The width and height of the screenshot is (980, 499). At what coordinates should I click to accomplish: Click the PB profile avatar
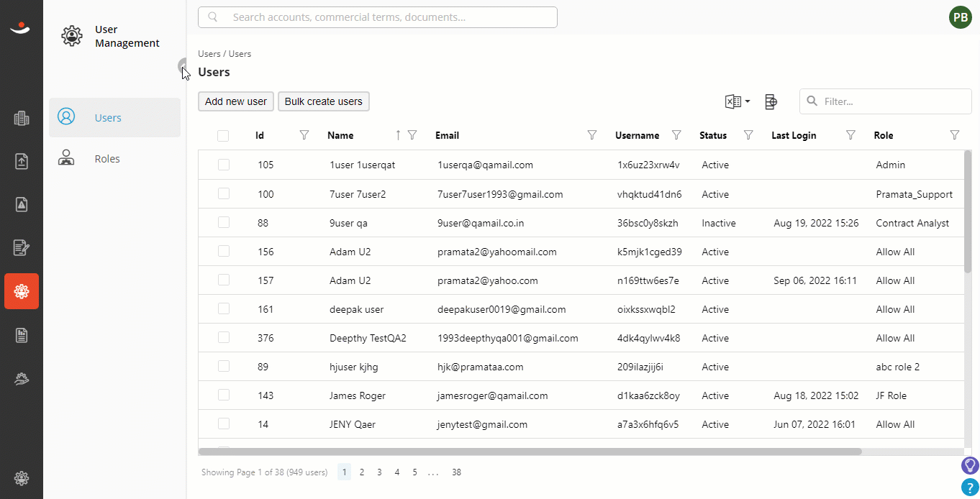tap(961, 17)
